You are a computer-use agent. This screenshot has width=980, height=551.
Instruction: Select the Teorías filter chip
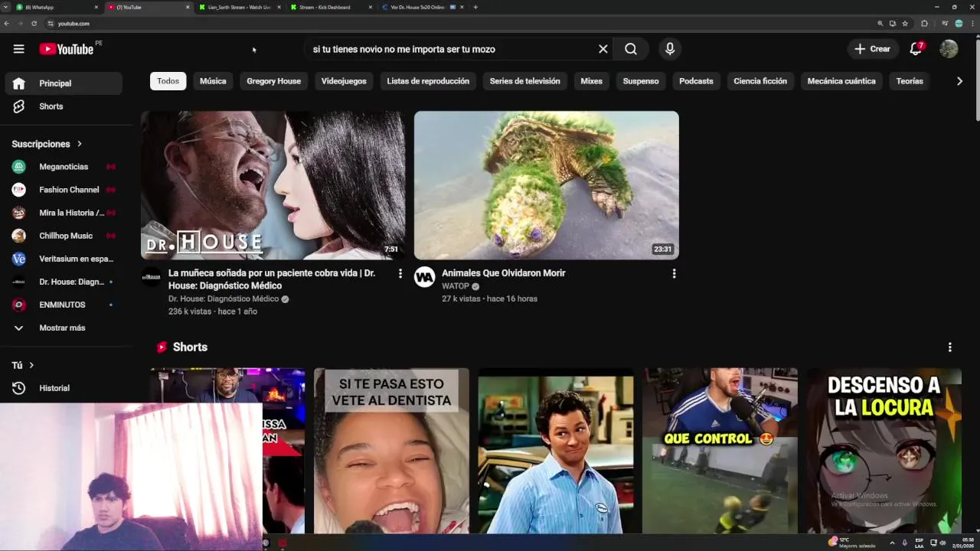click(x=910, y=81)
